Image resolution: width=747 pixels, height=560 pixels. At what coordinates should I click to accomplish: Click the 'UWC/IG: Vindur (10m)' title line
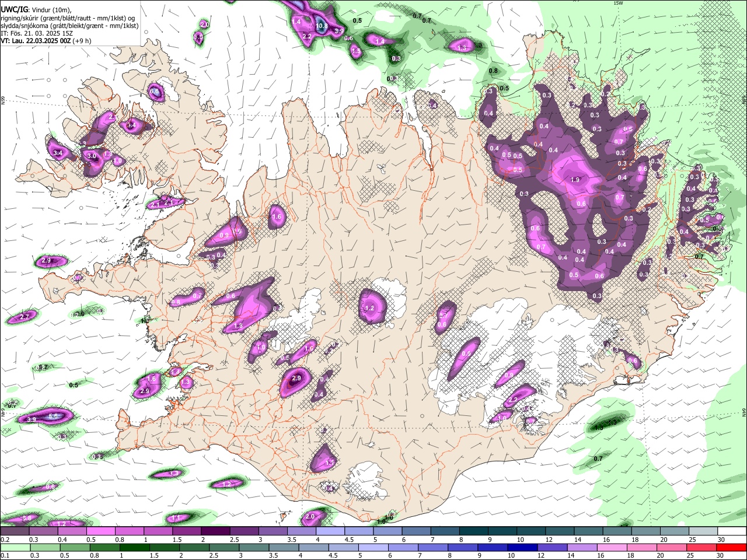(36, 10)
